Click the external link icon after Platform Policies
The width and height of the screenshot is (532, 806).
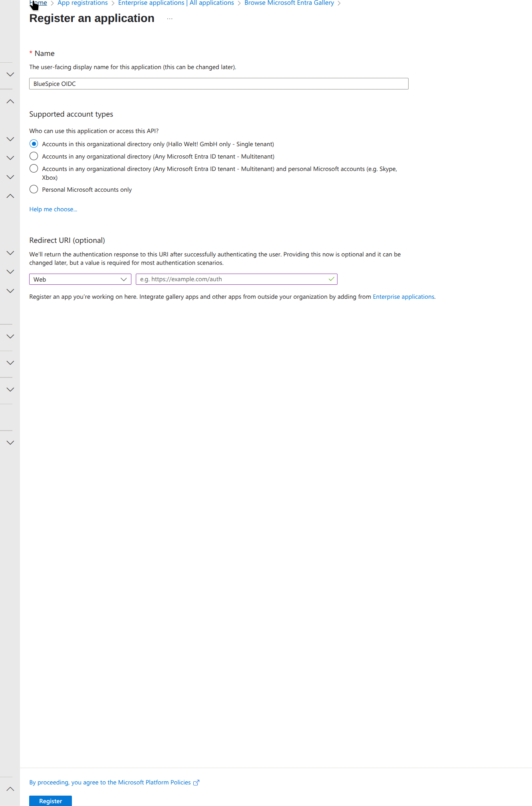(x=196, y=782)
